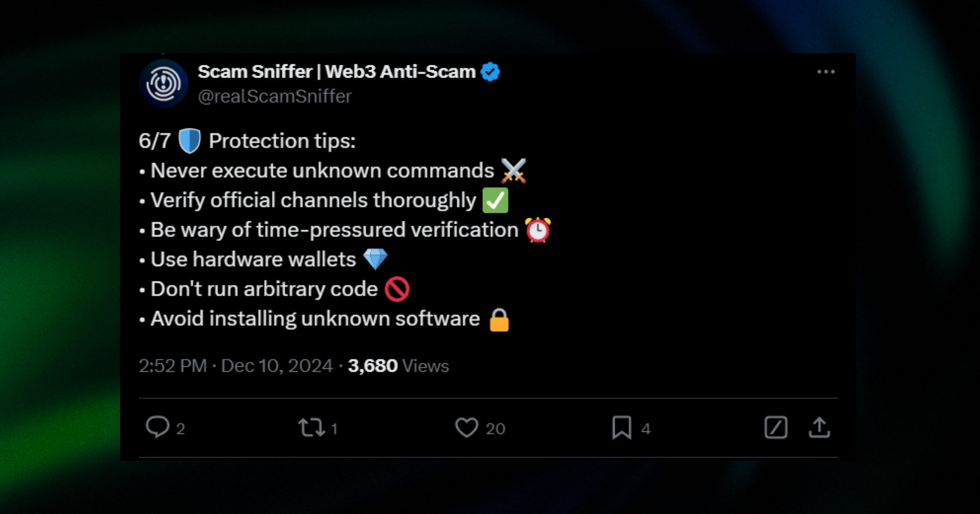Open the three-dot more options menu
Image resolution: width=980 pixels, height=514 pixels.
pos(826,71)
